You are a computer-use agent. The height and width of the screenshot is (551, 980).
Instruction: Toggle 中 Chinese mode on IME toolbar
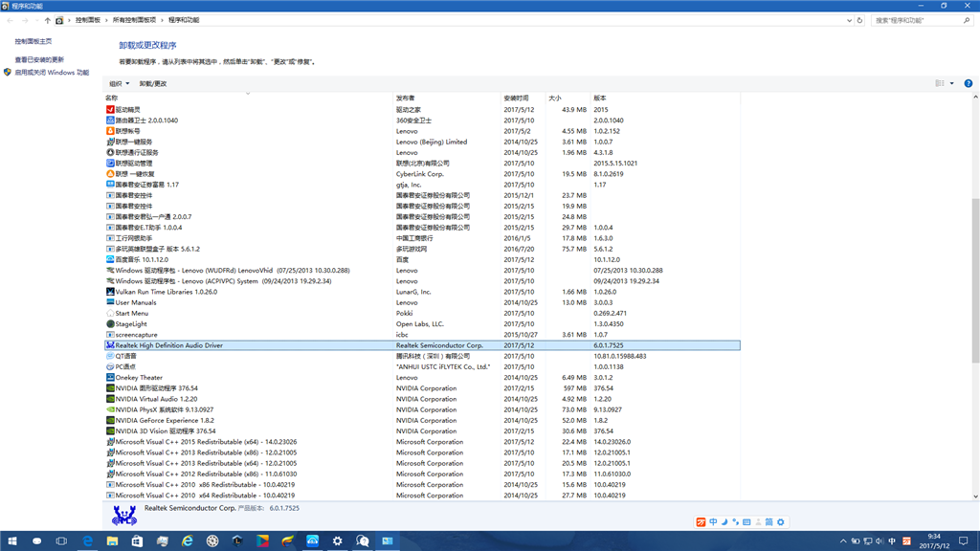[713, 522]
